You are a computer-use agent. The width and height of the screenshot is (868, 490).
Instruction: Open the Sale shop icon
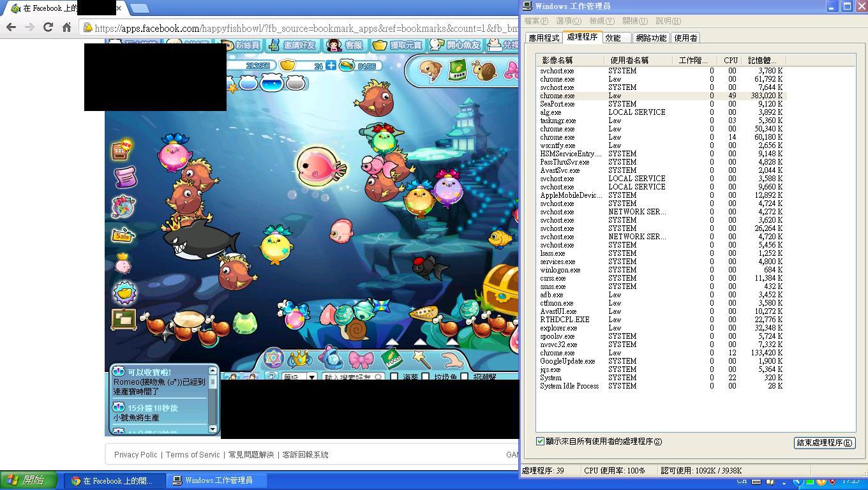coord(123,235)
